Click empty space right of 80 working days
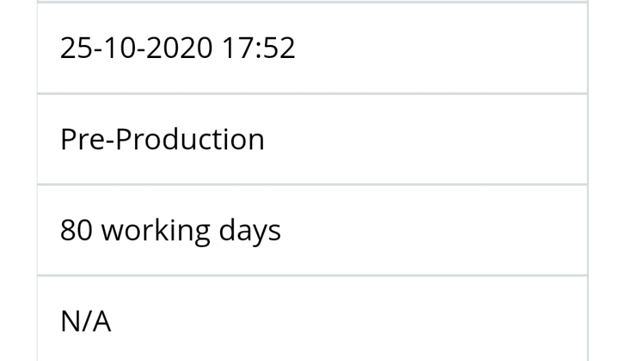The height and width of the screenshot is (361, 644). point(434,230)
